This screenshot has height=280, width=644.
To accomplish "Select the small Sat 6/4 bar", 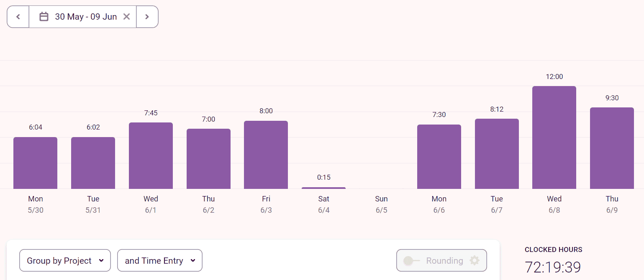I will pyautogui.click(x=324, y=188).
